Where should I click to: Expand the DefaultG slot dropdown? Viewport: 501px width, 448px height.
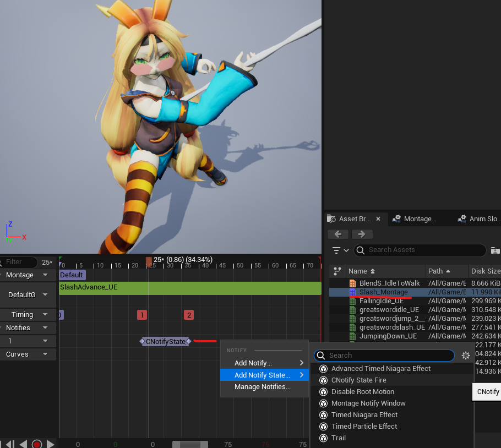coord(45,295)
